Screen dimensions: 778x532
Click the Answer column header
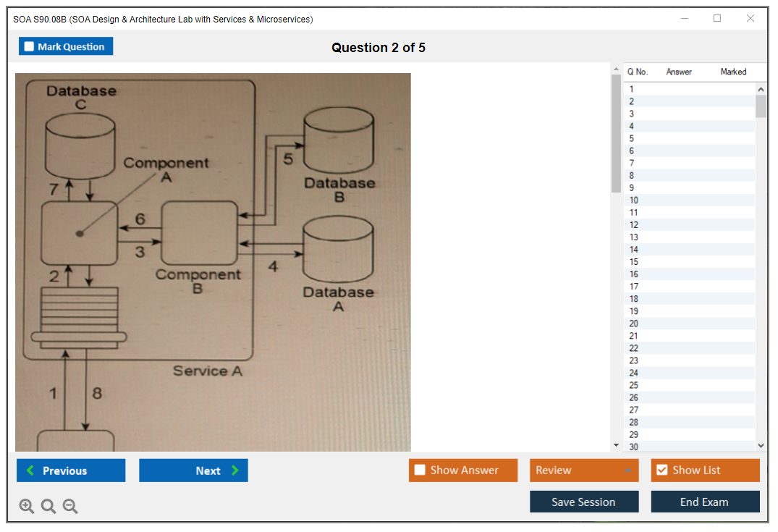coord(679,72)
